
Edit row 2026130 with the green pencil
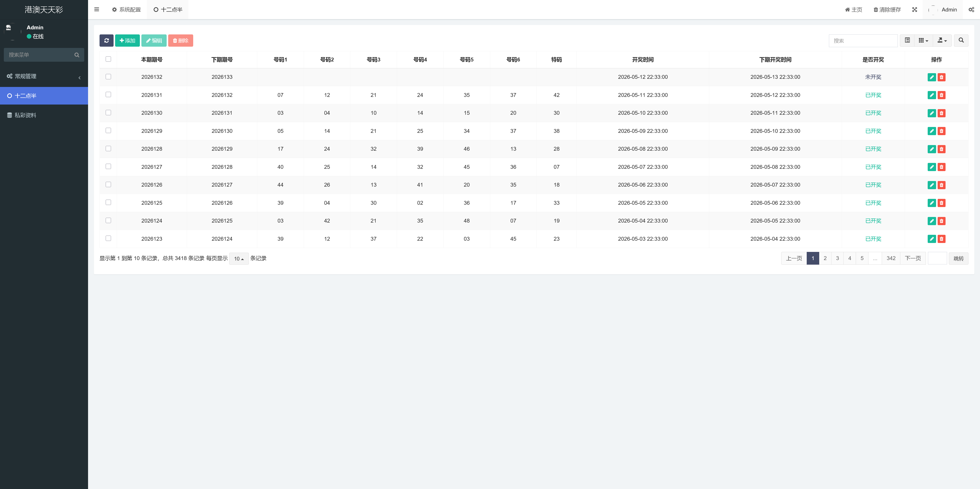[x=932, y=113]
